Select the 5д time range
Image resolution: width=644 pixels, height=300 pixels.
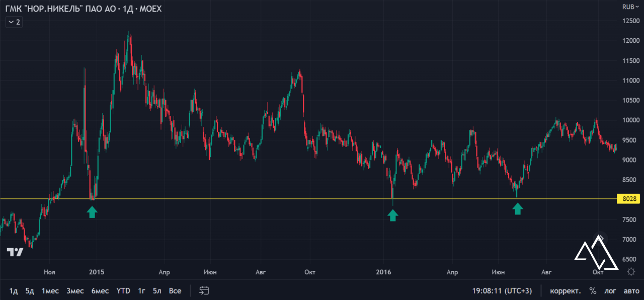click(x=30, y=291)
